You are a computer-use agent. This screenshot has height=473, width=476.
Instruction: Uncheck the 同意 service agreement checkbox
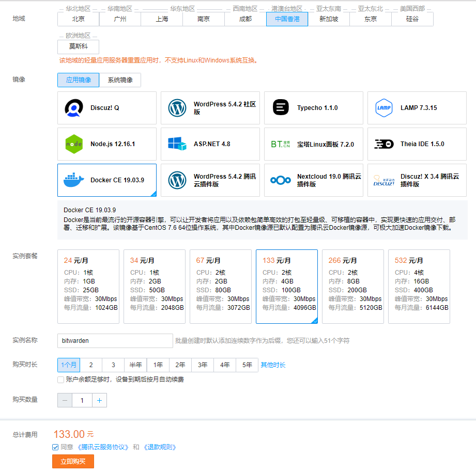[55, 447]
